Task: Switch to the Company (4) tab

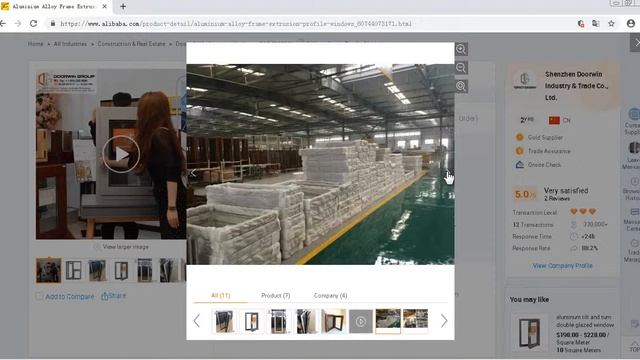Action: [330, 296]
